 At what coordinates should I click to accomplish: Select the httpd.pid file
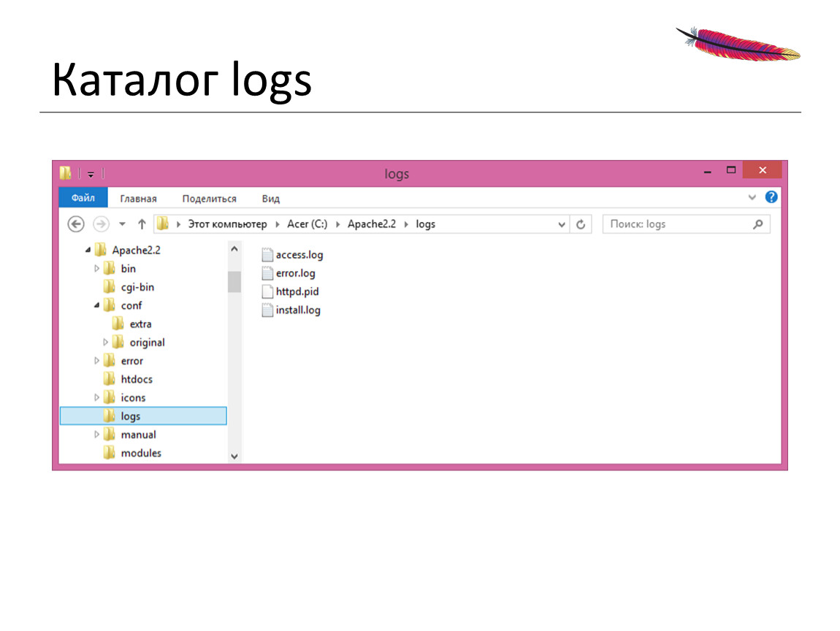[297, 291]
